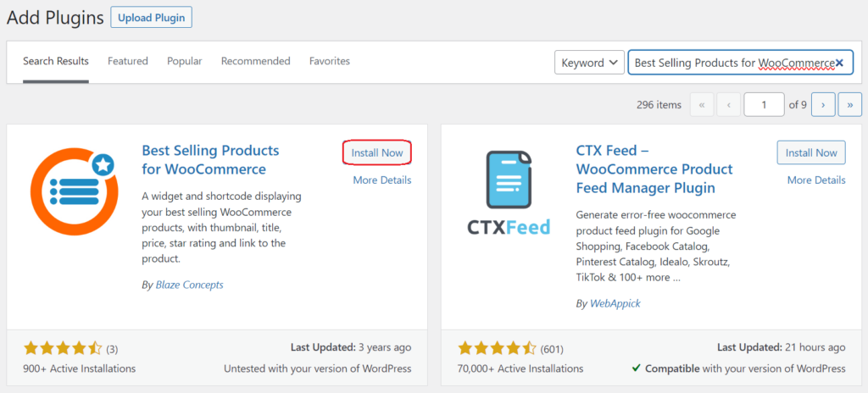The height and width of the screenshot is (393, 868).
Task: Click the Upload Plugin button
Action: tap(152, 17)
